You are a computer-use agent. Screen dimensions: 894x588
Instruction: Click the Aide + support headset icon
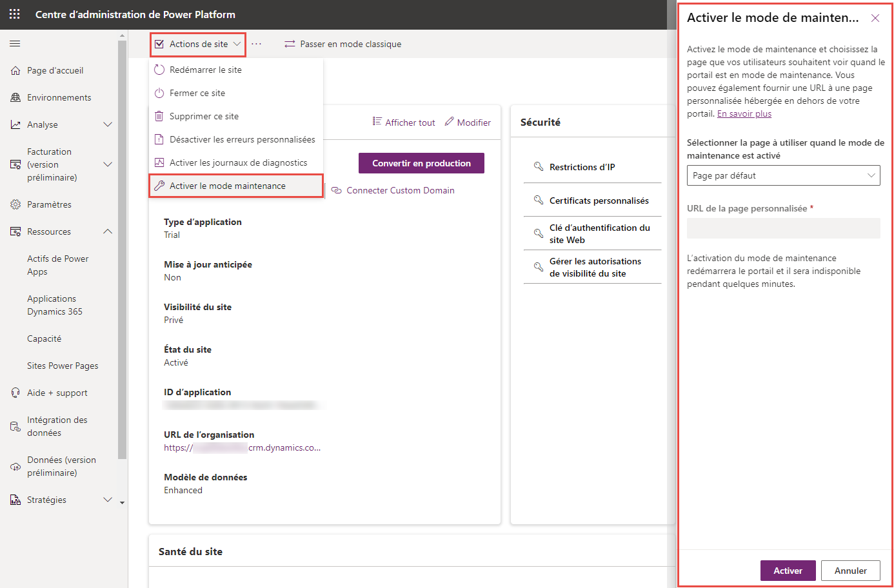point(15,393)
